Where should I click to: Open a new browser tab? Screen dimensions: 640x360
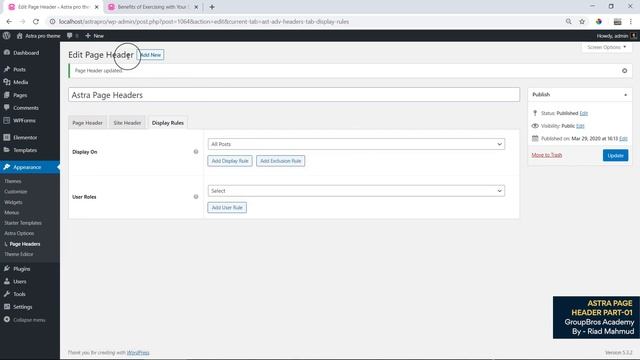pyautogui.click(x=212, y=7)
